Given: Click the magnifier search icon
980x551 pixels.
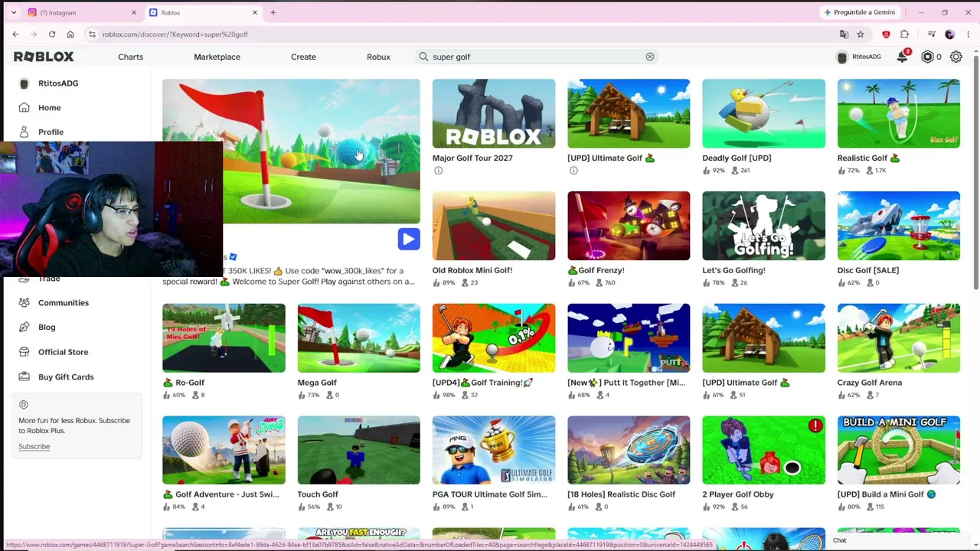Looking at the screenshot, I should tap(423, 57).
